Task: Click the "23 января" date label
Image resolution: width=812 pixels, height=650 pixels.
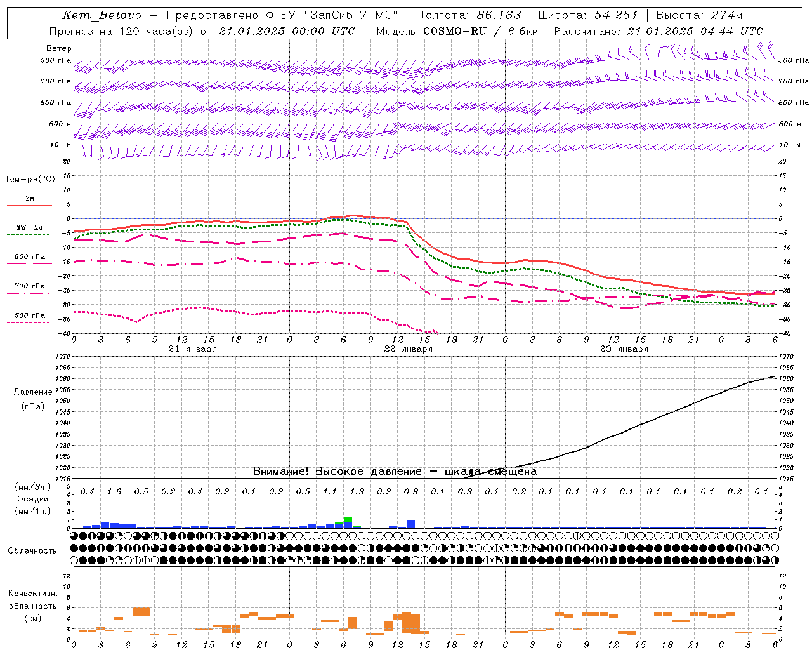Action: [624, 349]
